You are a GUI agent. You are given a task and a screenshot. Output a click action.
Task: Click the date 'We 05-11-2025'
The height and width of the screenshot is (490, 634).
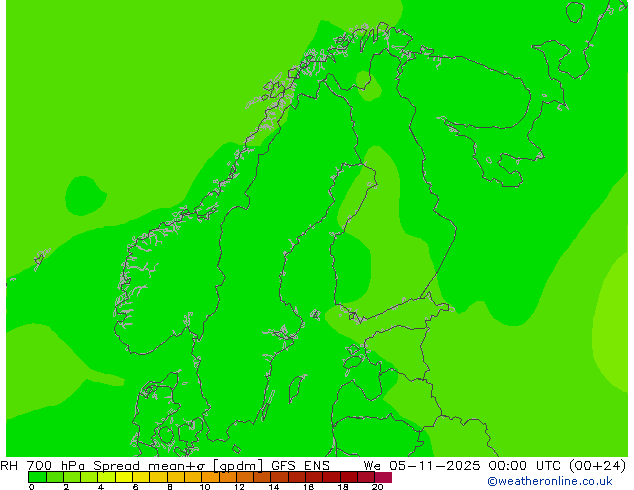point(422,465)
